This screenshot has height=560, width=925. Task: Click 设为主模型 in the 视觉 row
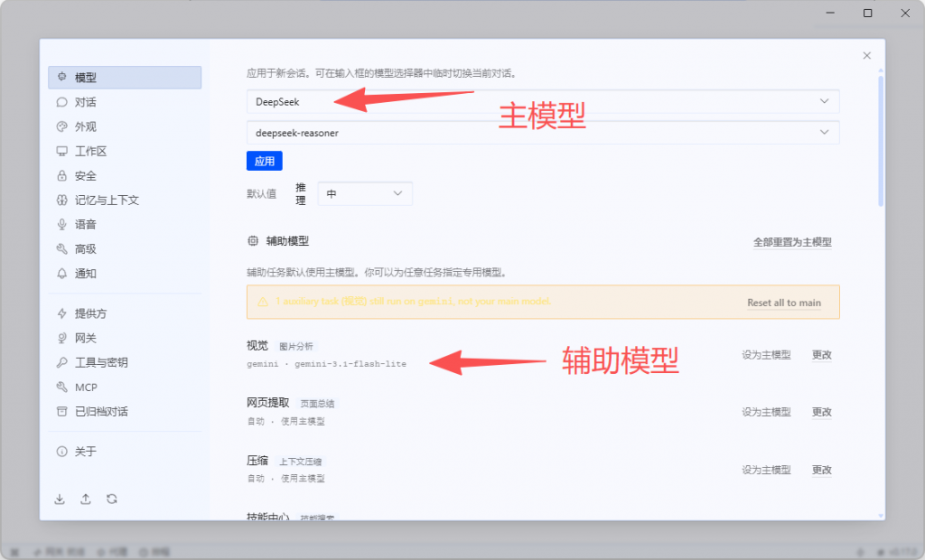coord(766,355)
